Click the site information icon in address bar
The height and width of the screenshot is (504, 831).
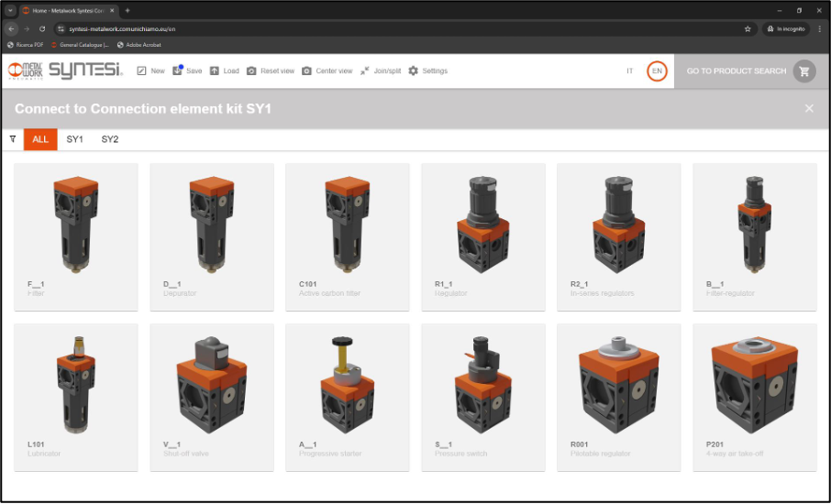pos(61,29)
